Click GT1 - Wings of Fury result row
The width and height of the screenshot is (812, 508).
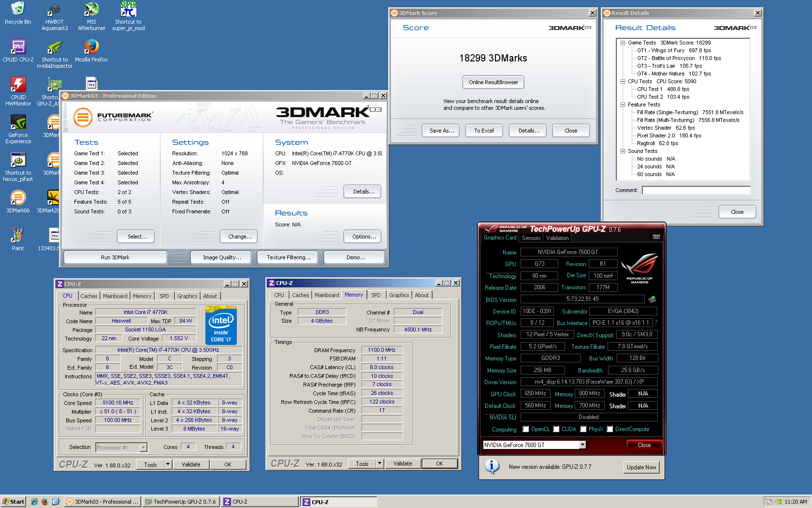[x=674, y=50]
